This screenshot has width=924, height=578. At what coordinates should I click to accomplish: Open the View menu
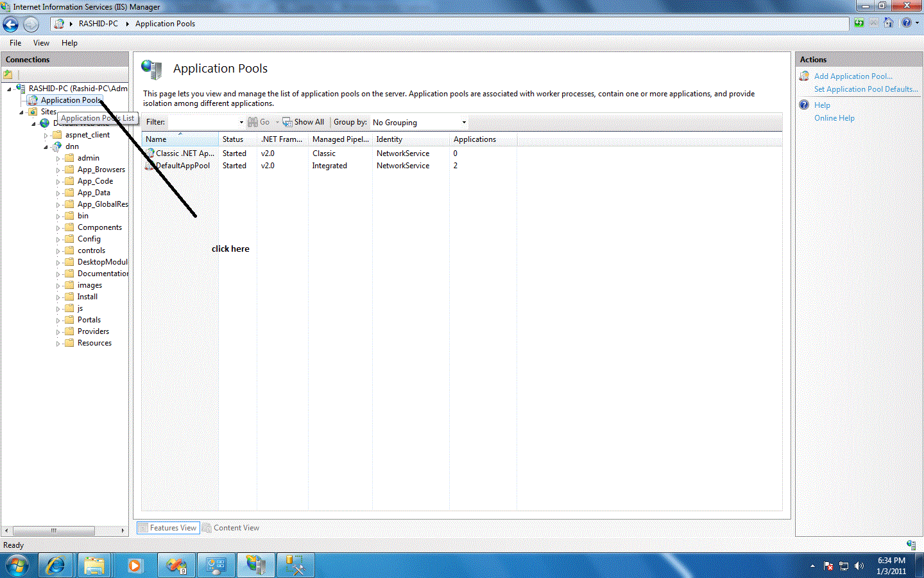(41, 43)
